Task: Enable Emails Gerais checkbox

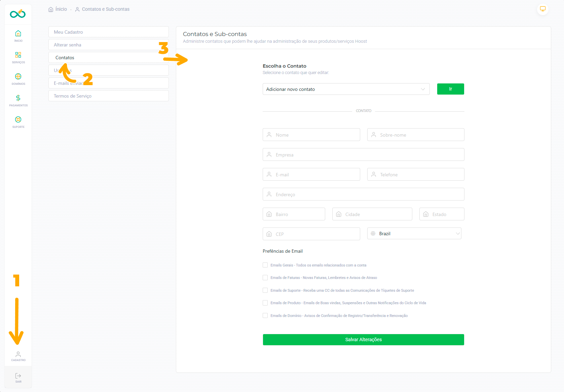Action: tap(265, 265)
